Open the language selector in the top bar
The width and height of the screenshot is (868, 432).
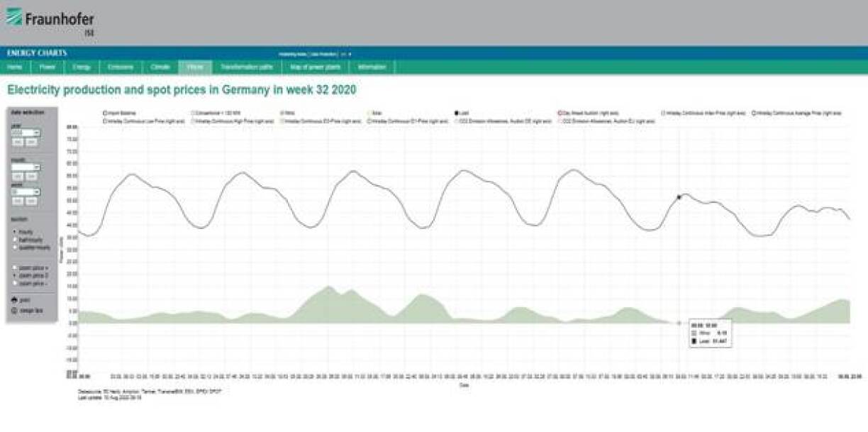(x=345, y=53)
